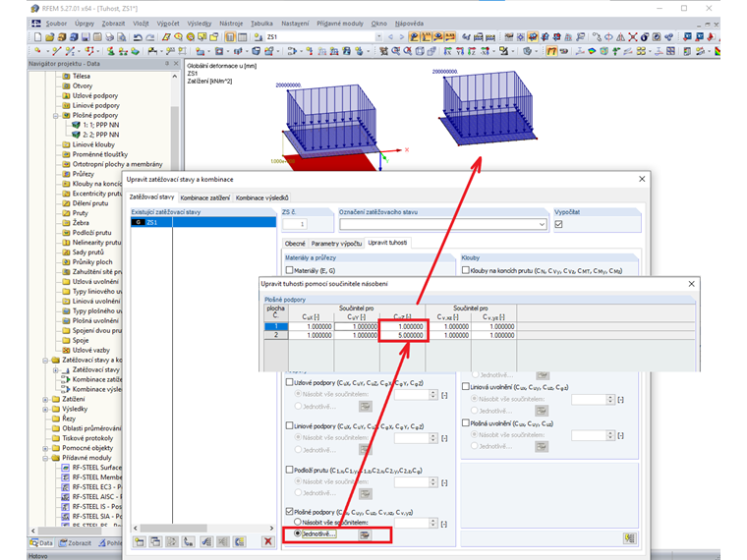Toggle the table panel icon in toolbar

pyautogui.click(x=242, y=36)
